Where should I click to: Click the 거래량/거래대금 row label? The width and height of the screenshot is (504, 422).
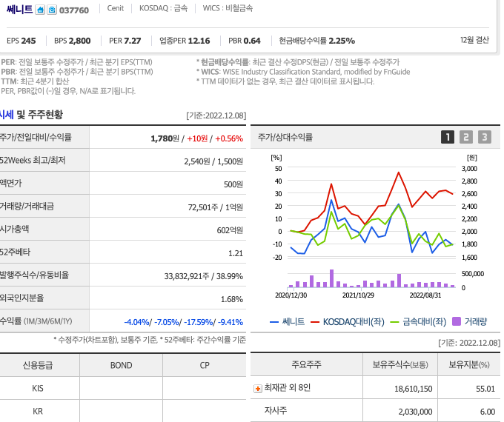pyautogui.click(x=27, y=206)
